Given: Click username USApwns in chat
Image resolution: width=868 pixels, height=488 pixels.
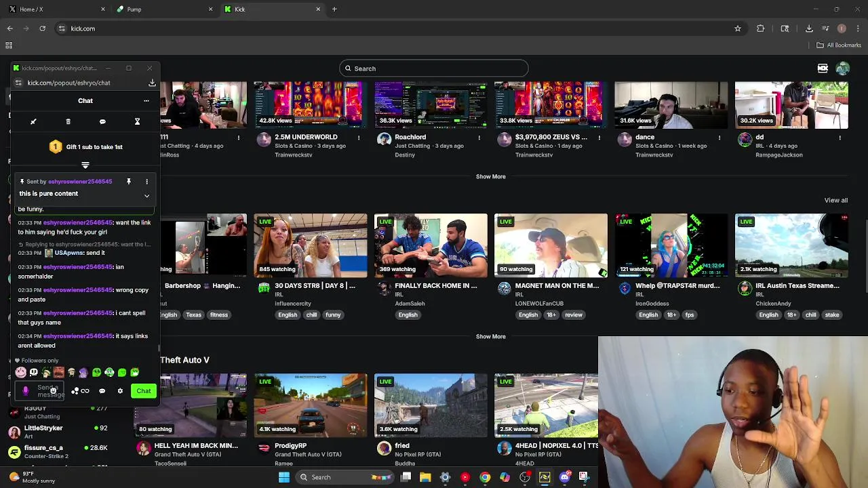Looking at the screenshot, I should coord(68,253).
